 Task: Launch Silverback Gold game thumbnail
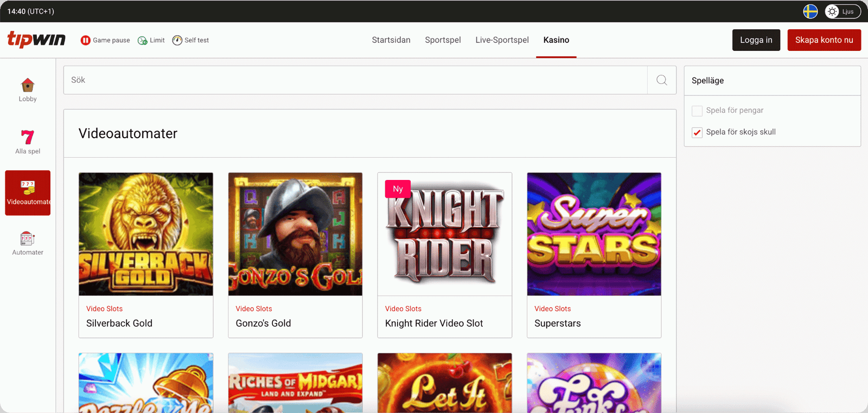tap(146, 234)
